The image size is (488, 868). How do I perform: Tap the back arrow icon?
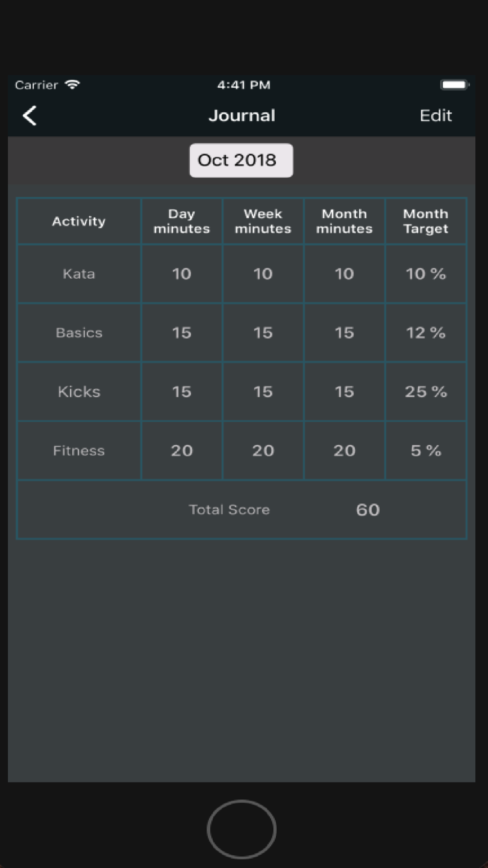coord(30,116)
